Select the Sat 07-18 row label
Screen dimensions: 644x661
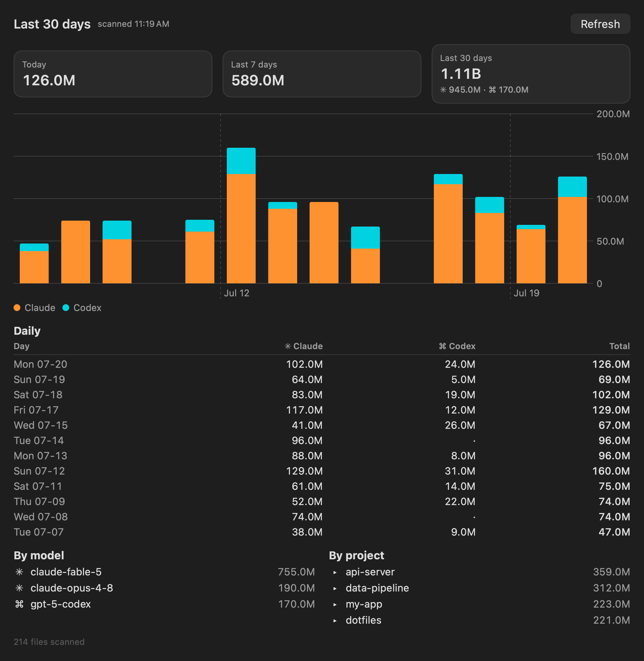[38, 394]
